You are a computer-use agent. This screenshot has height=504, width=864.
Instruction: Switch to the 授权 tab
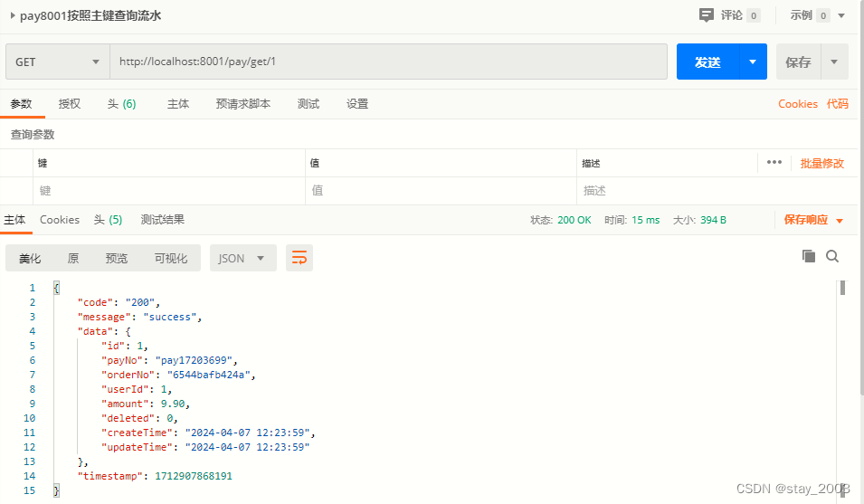70,103
